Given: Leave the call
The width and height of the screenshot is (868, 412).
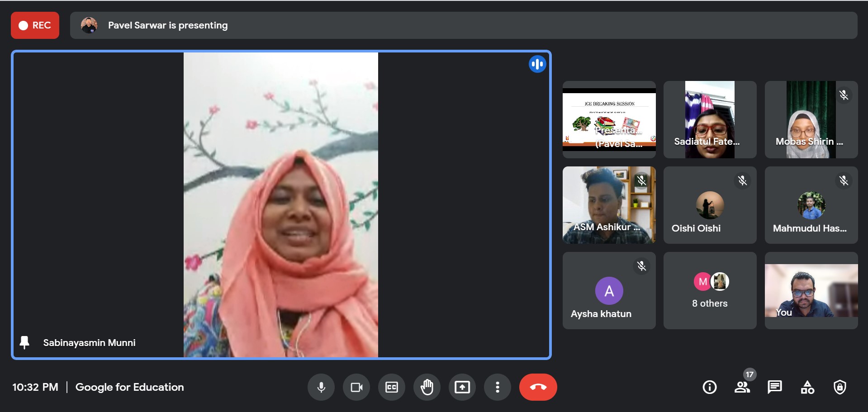Looking at the screenshot, I should click(538, 387).
